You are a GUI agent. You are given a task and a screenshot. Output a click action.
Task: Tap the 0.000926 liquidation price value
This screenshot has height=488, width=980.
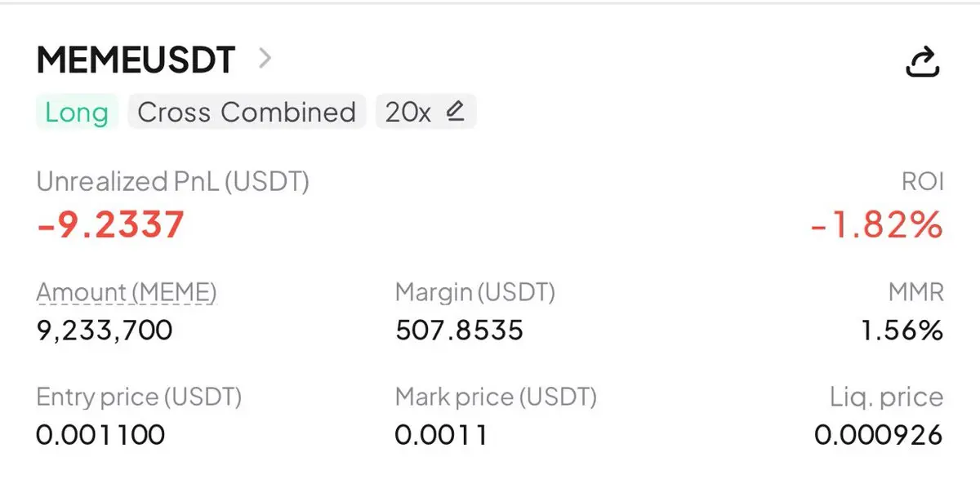[x=878, y=434]
